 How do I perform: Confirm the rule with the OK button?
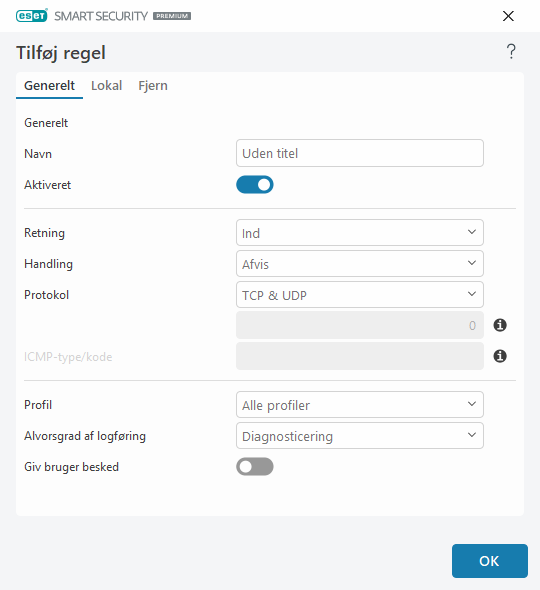click(490, 561)
